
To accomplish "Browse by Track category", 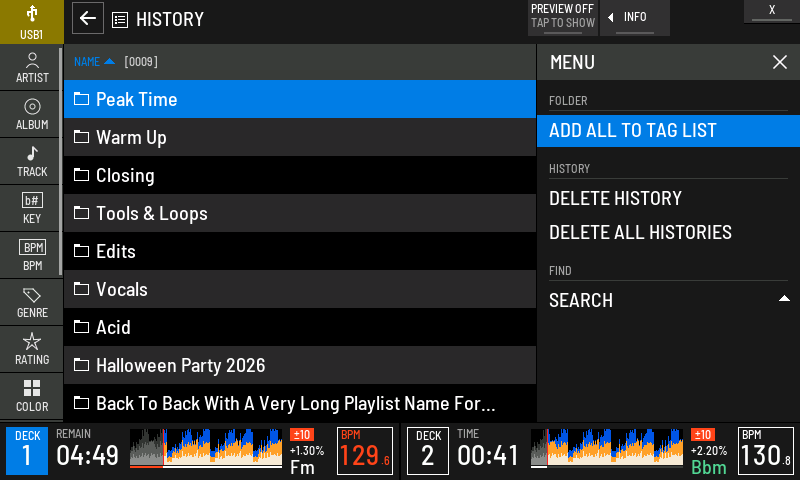I will click(x=32, y=162).
